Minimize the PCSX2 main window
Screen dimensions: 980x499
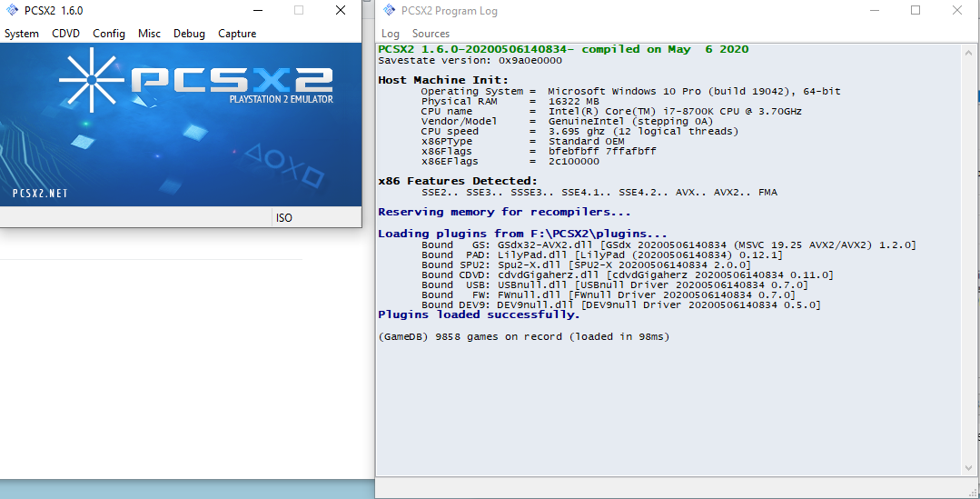[258, 10]
